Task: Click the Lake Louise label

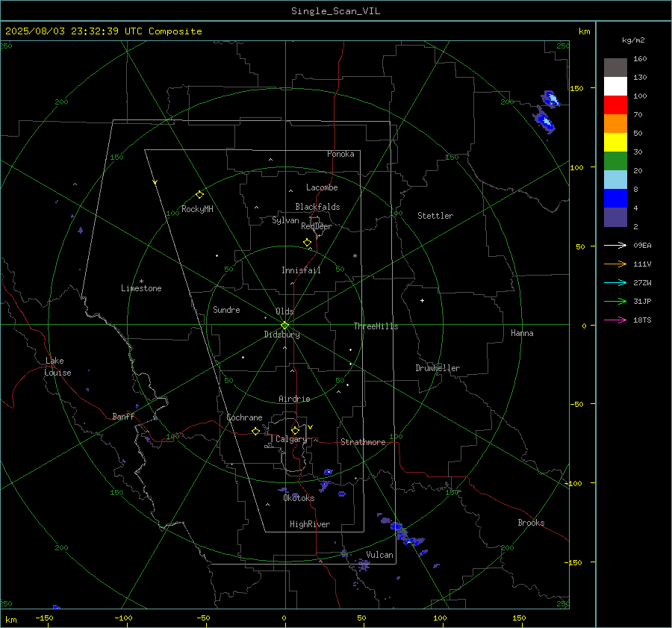Action: [x=57, y=367]
